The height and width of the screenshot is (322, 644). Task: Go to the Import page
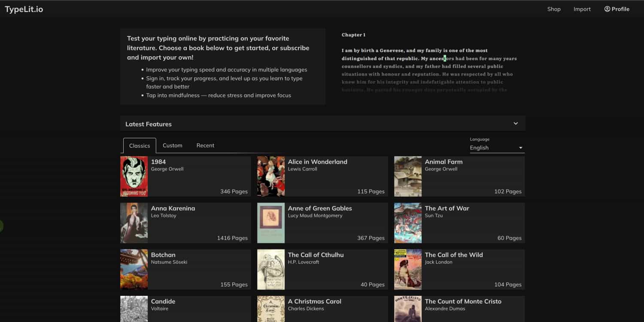tap(582, 9)
